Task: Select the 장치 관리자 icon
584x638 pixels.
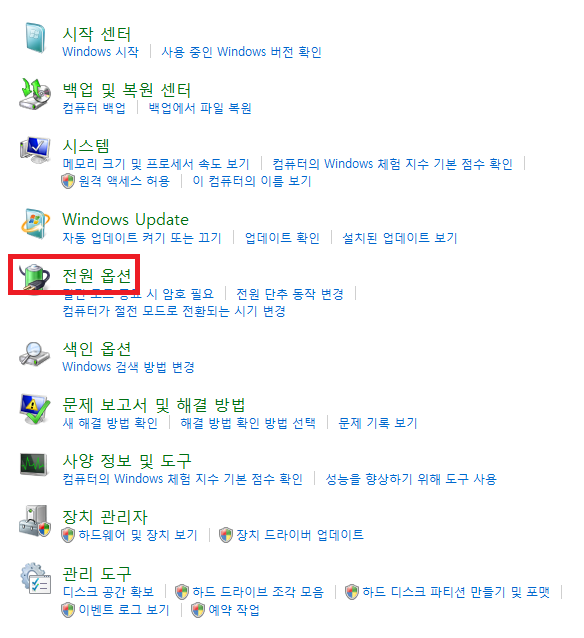Action: [x=35, y=521]
